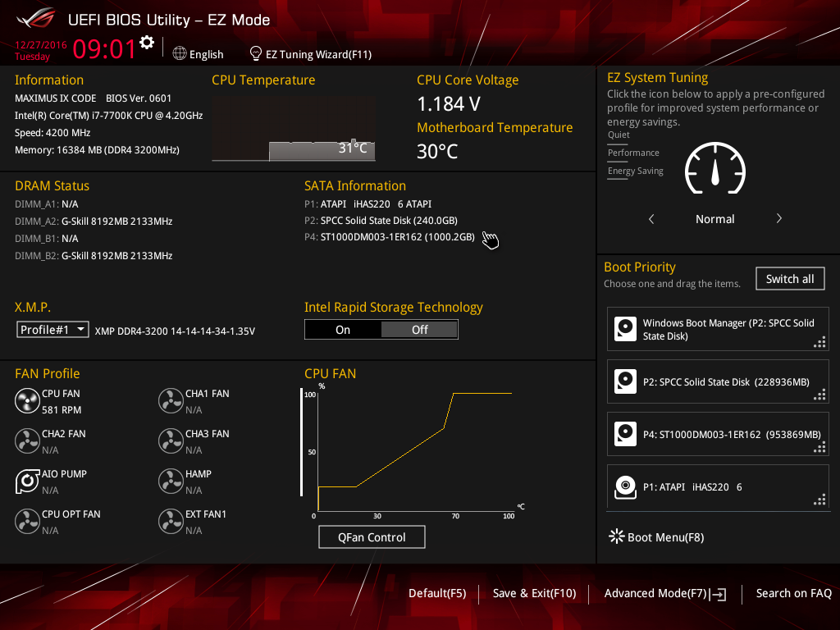Click the ROG logo in the header
Image resolution: width=840 pixels, height=630 pixels.
click(35, 19)
